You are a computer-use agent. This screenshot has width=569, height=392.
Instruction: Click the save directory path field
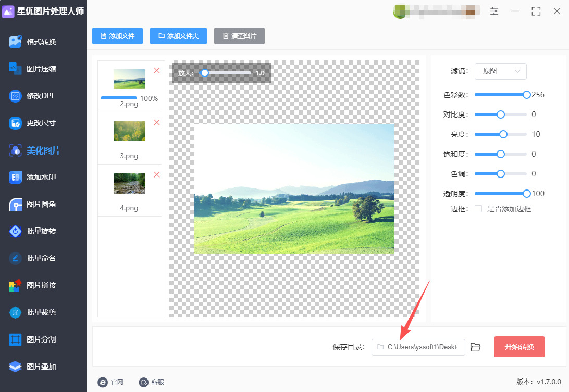pos(418,347)
